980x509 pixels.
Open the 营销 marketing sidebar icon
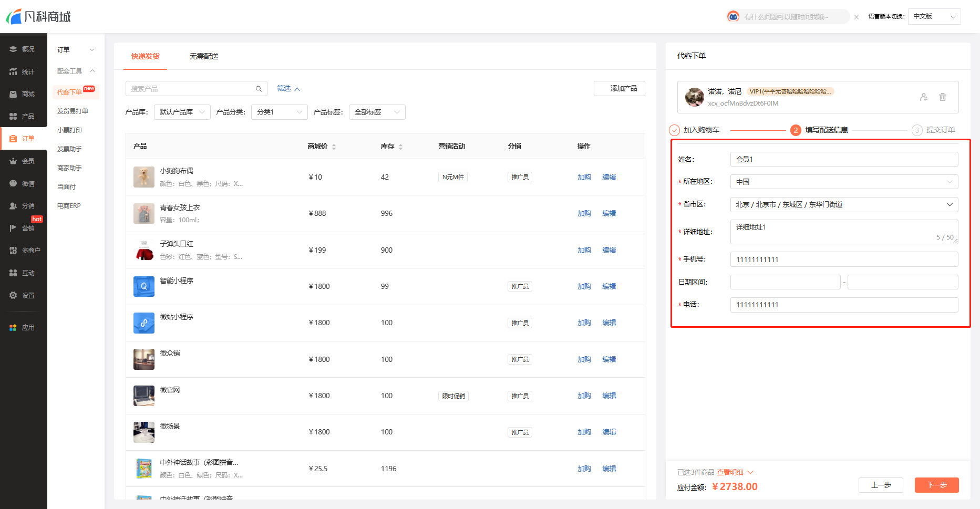(x=13, y=228)
